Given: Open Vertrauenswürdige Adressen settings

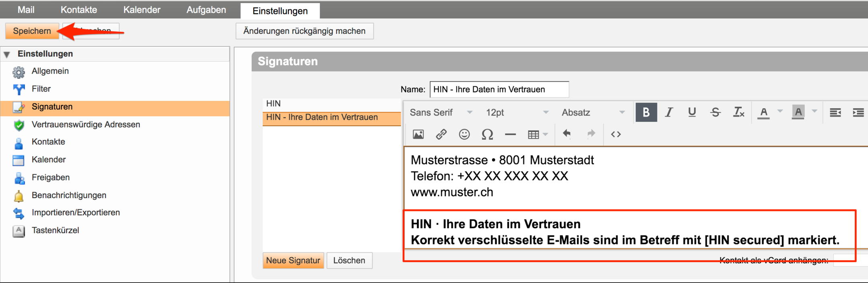Looking at the screenshot, I should [x=86, y=125].
